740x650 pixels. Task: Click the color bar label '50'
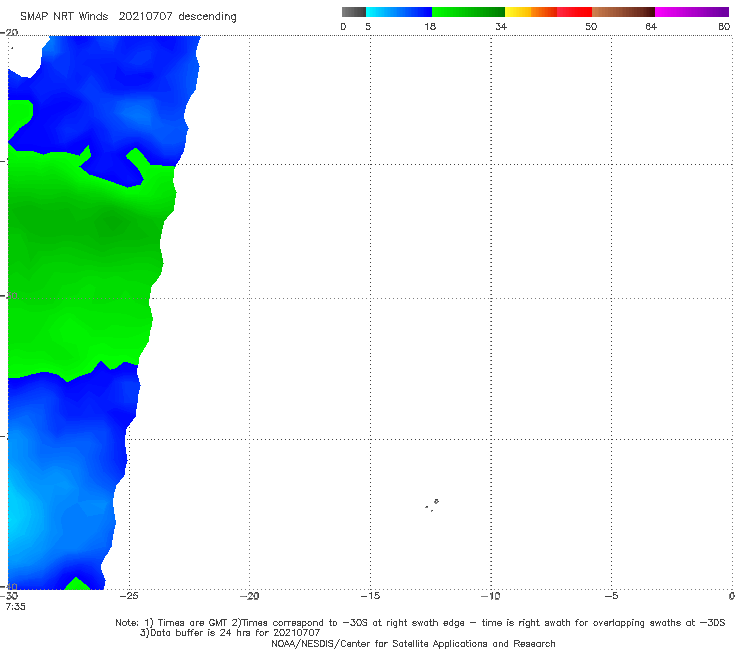[x=591, y=26]
